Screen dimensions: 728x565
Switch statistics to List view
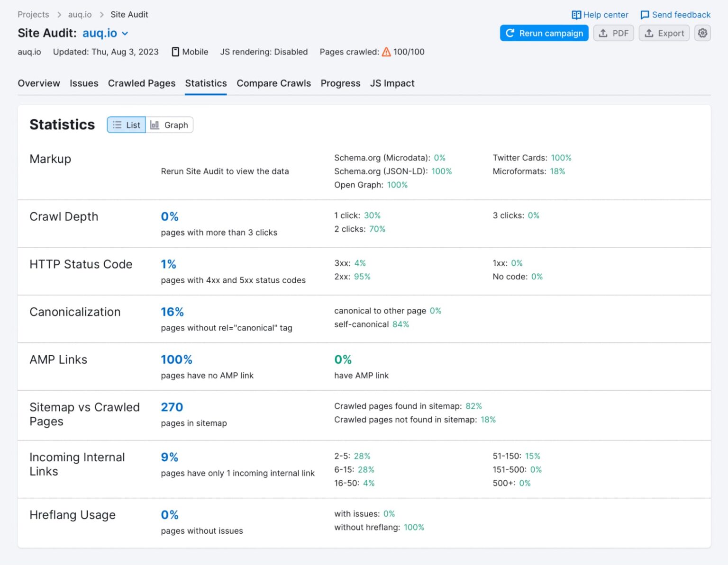click(126, 125)
